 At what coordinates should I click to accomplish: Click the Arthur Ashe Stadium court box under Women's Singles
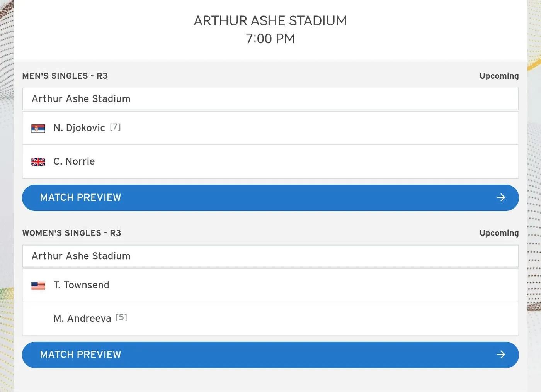point(270,256)
